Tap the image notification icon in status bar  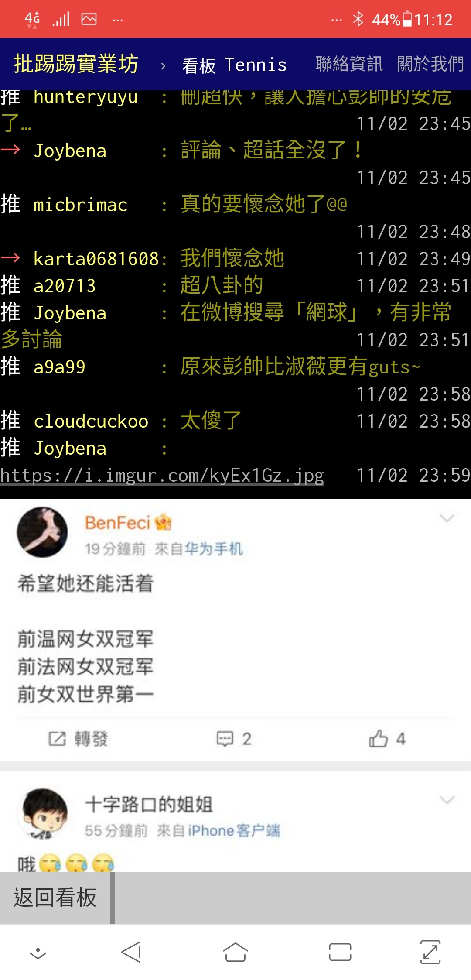click(x=89, y=19)
